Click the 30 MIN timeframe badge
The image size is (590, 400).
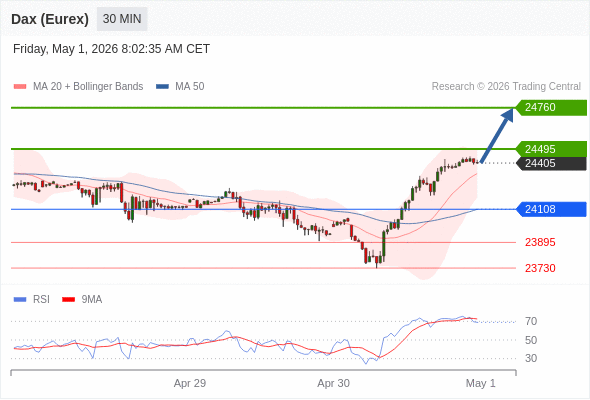tap(122, 19)
